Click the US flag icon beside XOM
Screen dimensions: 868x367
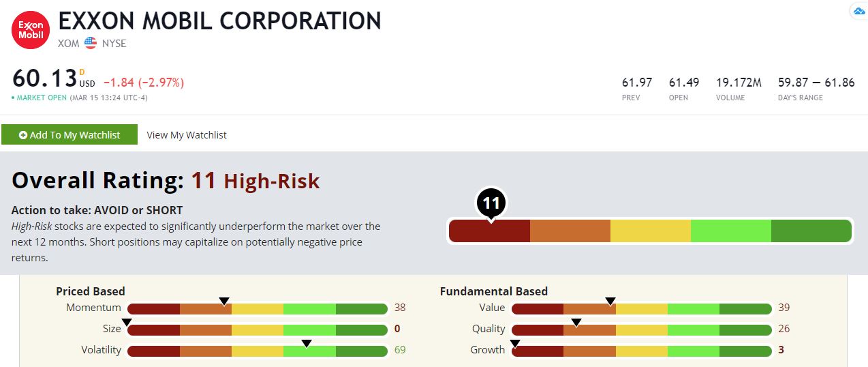point(91,43)
